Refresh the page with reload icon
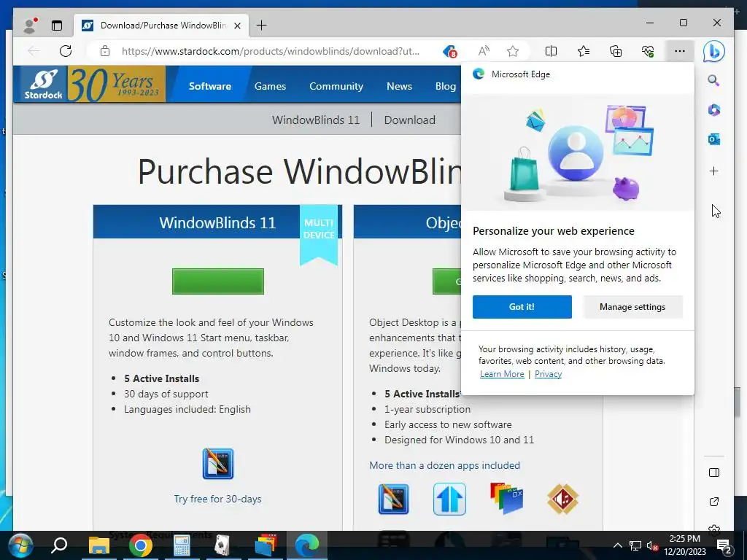The width and height of the screenshot is (747, 560). click(x=66, y=51)
